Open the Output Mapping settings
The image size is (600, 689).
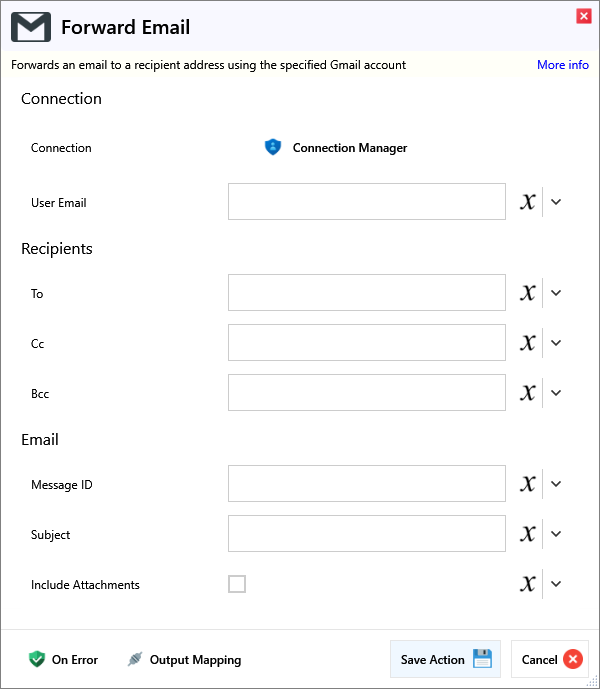pos(185,659)
